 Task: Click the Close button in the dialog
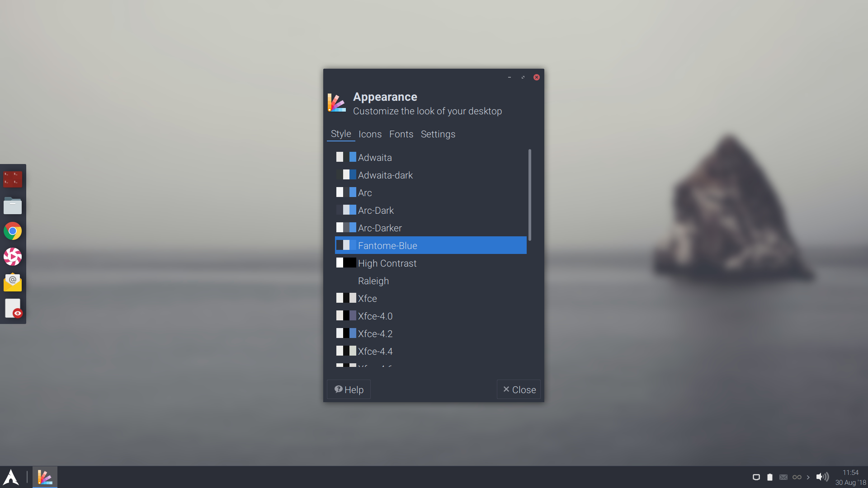point(519,389)
